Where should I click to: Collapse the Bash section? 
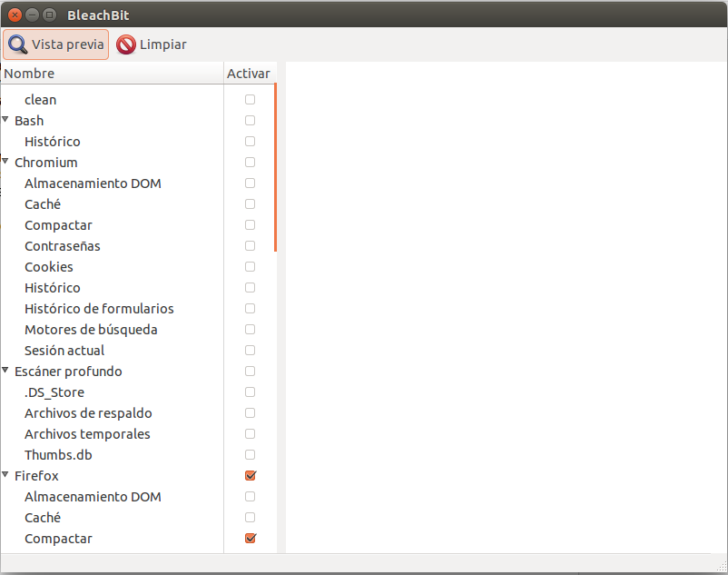coord(7,120)
